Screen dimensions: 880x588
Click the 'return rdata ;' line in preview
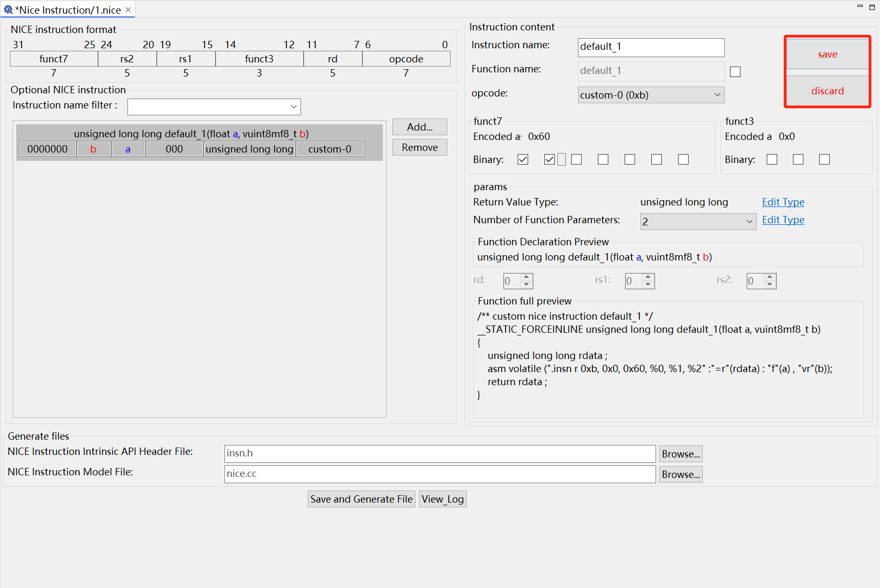click(x=517, y=382)
